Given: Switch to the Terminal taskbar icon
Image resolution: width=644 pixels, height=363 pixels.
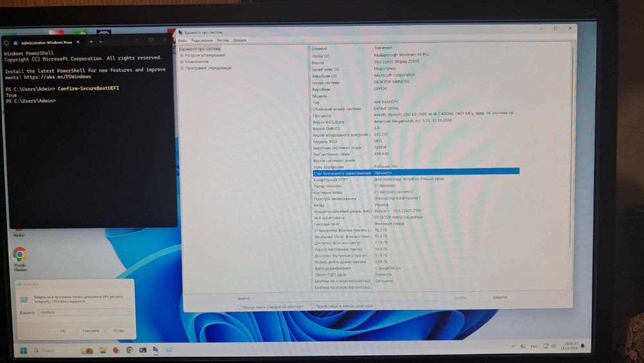Looking at the screenshot, I should pyautogui.click(x=142, y=350).
